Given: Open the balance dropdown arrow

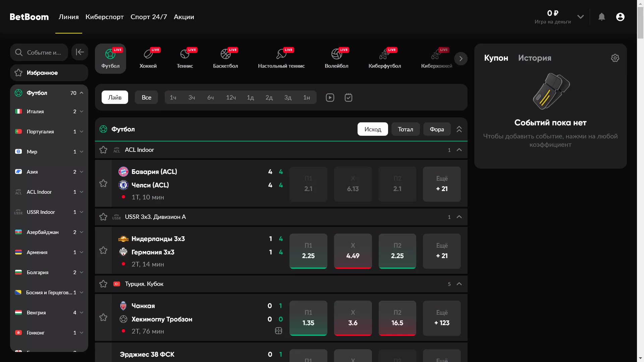Looking at the screenshot, I should point(581,17).
